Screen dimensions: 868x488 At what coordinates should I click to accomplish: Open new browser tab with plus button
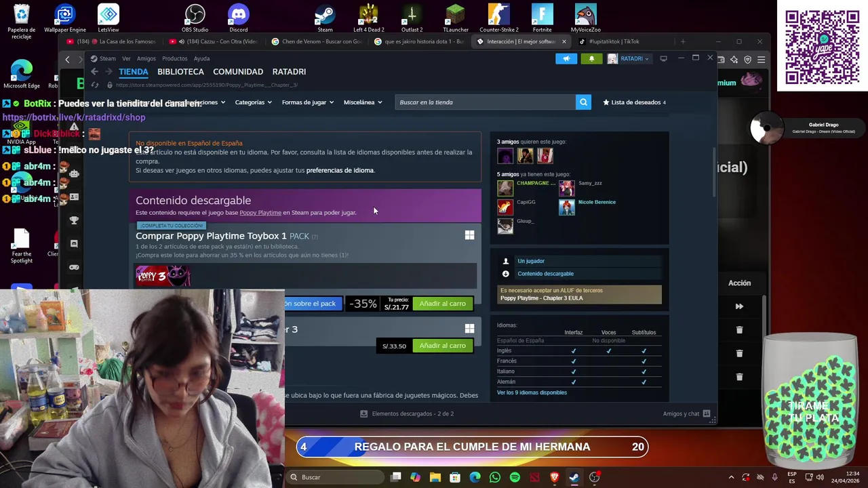[x=683, y=41]
